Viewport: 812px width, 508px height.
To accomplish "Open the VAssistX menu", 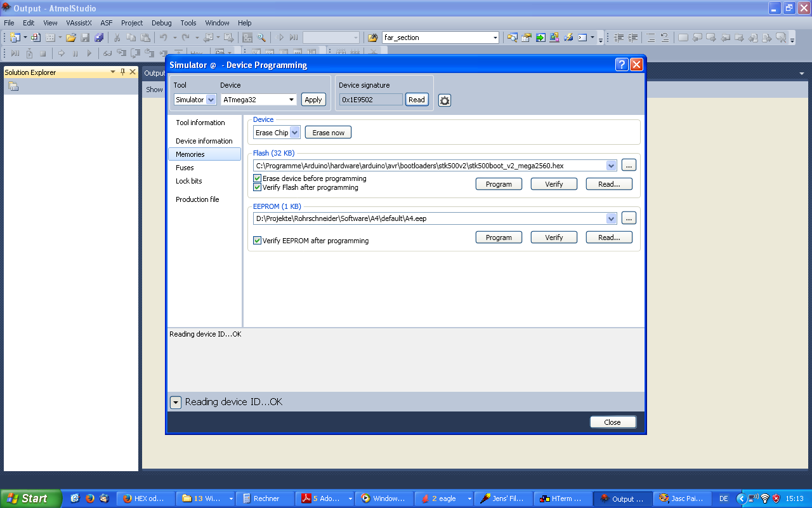I will tap(79, 22).
